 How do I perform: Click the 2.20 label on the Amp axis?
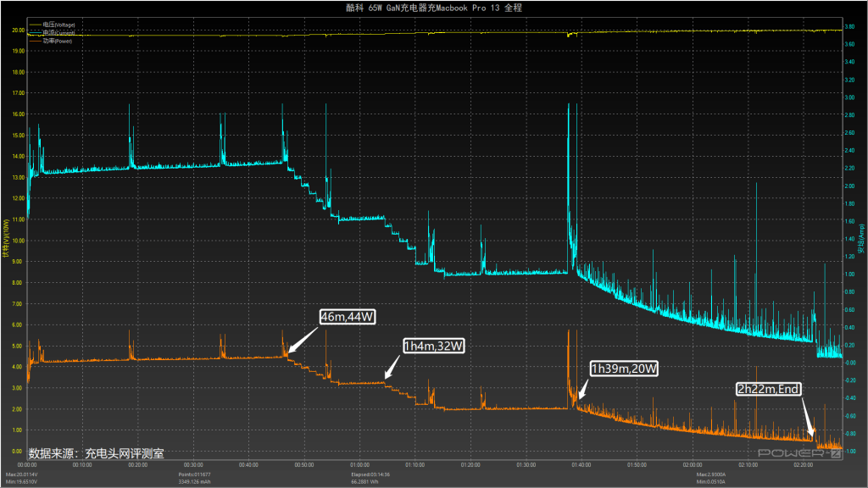tap(849, 169)
